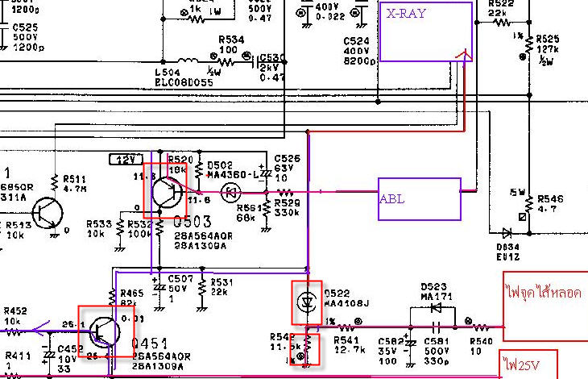The image size is (588, 379).
Task: Click the 12V supply label box
Action: (126, 160)
